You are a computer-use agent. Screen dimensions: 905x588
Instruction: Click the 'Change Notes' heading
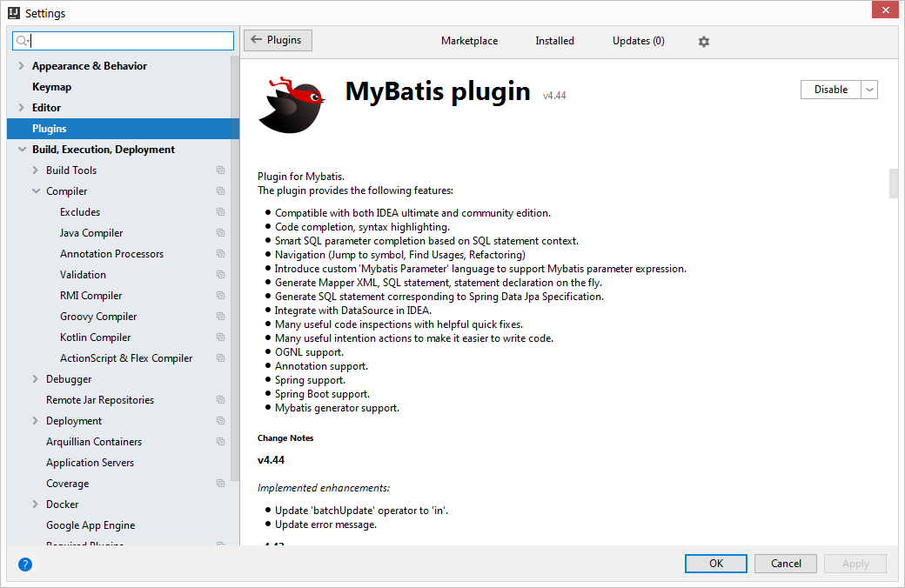pyautogui.click(x=285, y=438)
